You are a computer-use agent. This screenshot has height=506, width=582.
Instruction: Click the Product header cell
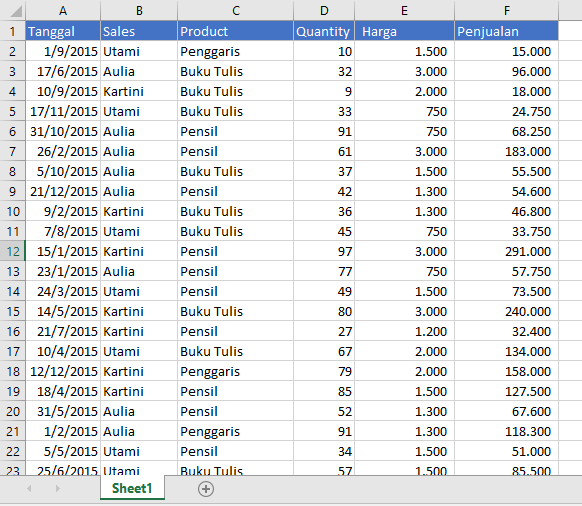point(236,31)
